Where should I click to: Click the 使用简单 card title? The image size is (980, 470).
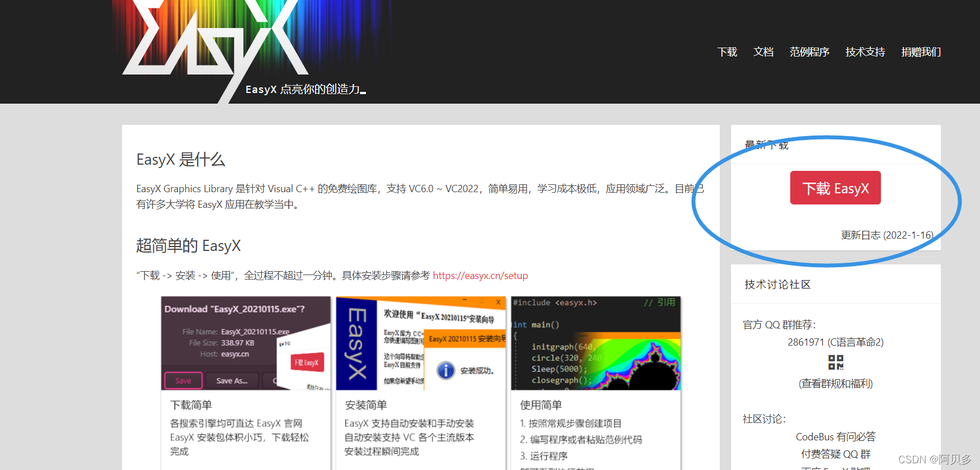coord(541,405)
